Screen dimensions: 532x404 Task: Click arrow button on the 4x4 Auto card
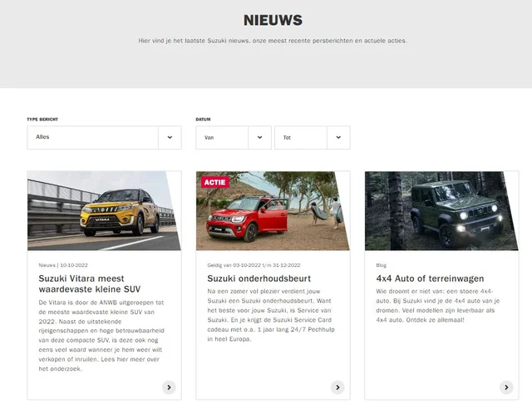(x=506, y=387)
